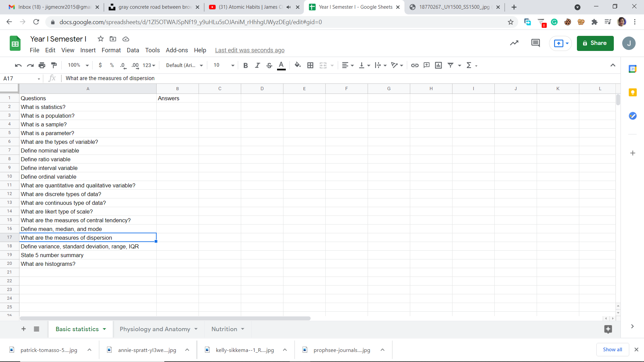Open the borders tool

pyautogui.click(x=310, y=65)
